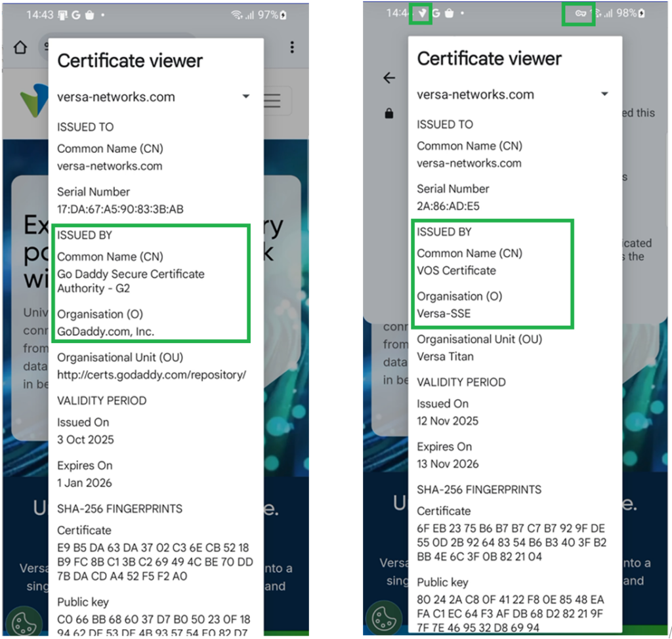672x639 pixels.
Task: Select versa-networks.com certificate selector in left viewer
Action: pos(116,97)
